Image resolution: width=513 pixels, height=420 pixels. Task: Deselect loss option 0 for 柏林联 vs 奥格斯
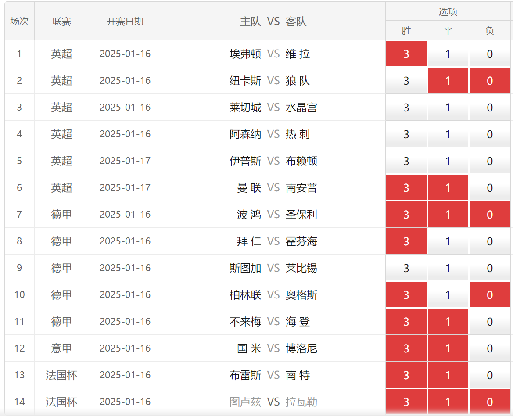[490, 295]
